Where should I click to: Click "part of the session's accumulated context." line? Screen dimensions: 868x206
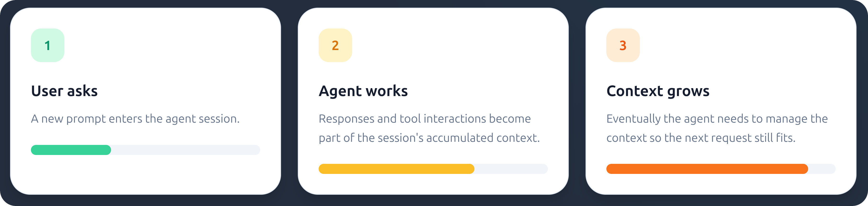pos(429,138)
